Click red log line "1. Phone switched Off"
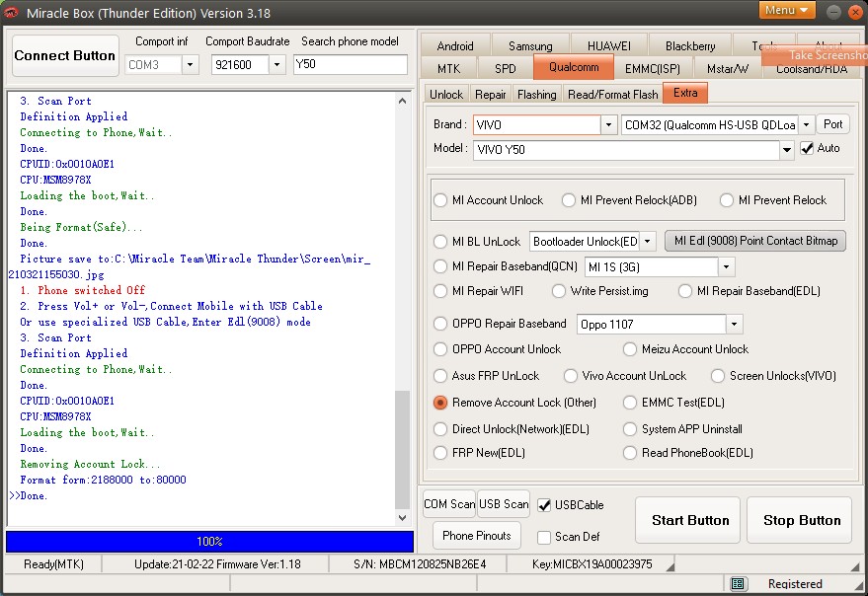The image size is (868, 596). (x=83, y=290)
